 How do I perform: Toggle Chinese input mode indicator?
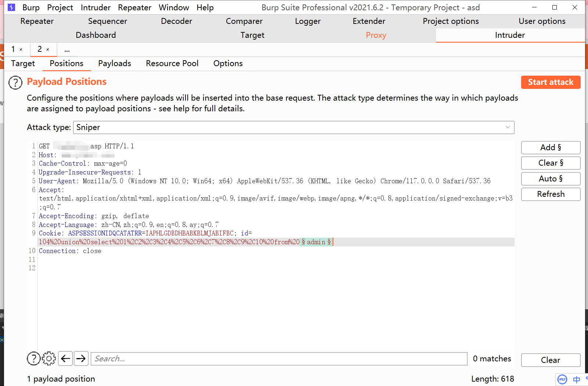577,379
